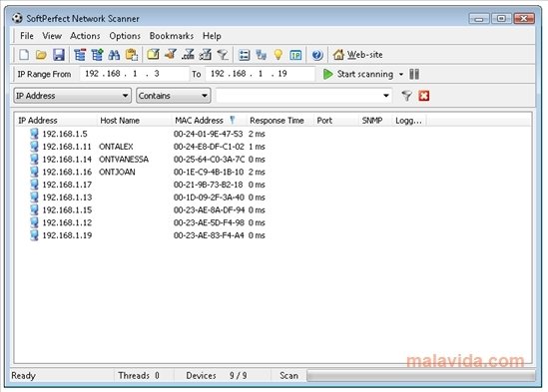Click the orange filter funnel toolbar icon

coord(171,55)
